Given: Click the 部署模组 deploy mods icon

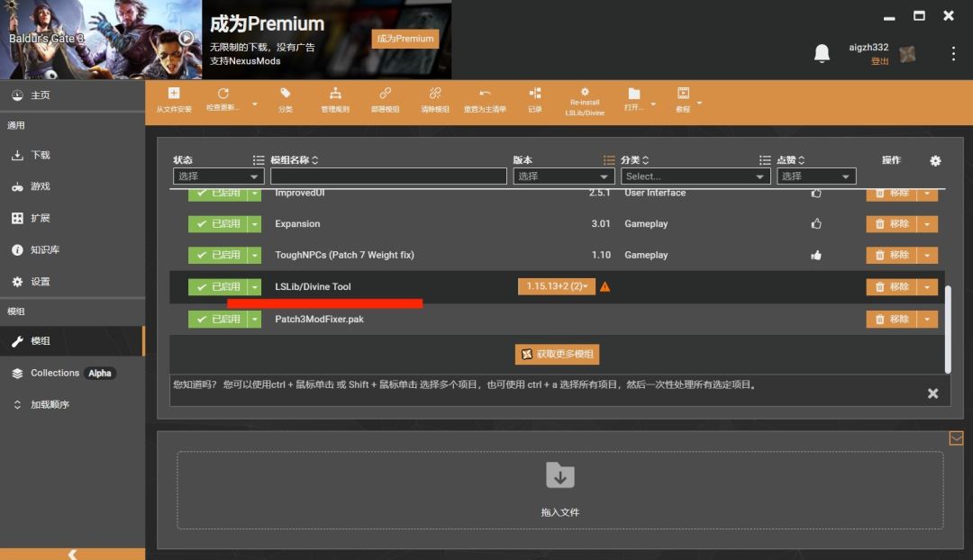Looking at the screenshot, I should [385, 94].
